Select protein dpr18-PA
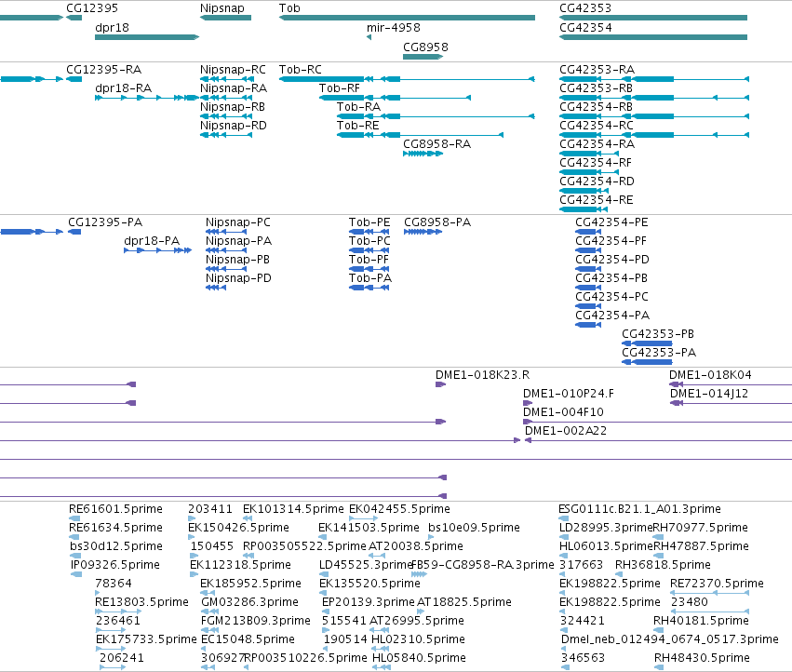 [152, 241]
